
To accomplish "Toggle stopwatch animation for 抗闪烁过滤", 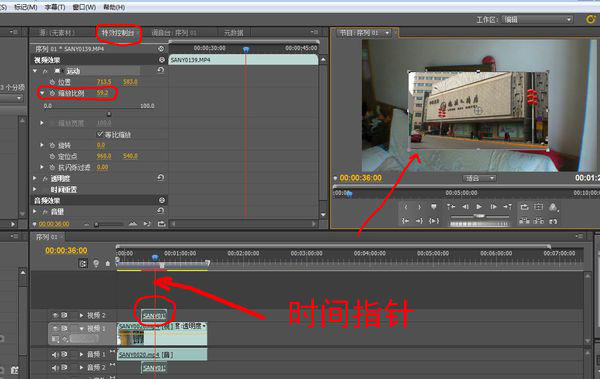I will click(x=52, y=167).
